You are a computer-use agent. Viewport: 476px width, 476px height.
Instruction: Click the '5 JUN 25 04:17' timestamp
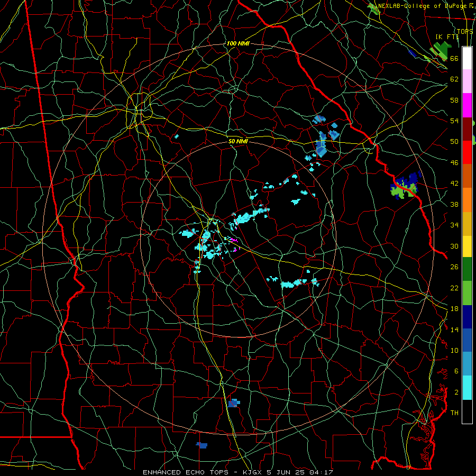pyautogui.click(x=300, y=472)
